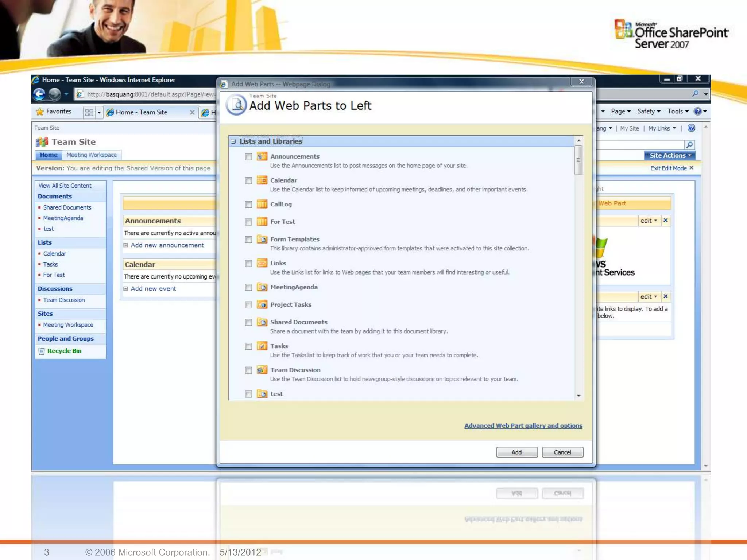747x560 pixels.
Task: Expand the Tools menu dropdown
Action: point(678,112)
